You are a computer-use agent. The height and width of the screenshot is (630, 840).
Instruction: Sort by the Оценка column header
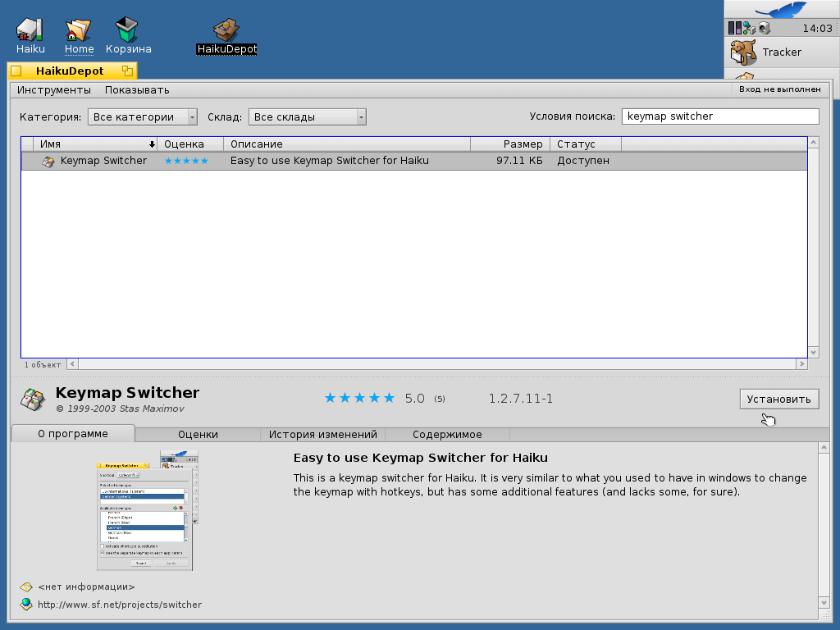(190, 144)
